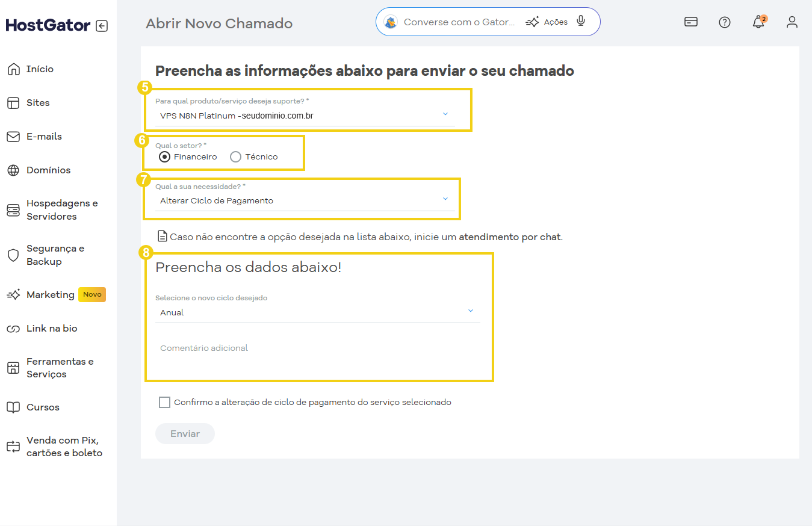Open the user profile icon
This screenshot has width=812, height=526.
(792, 22)
